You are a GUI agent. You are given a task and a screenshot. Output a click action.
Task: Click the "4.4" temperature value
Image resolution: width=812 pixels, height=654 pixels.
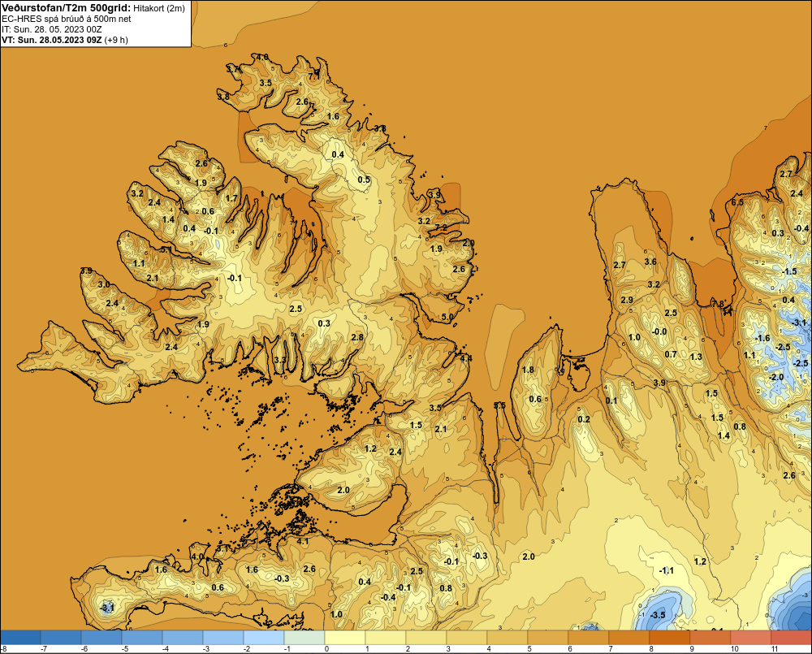(465, 358)
